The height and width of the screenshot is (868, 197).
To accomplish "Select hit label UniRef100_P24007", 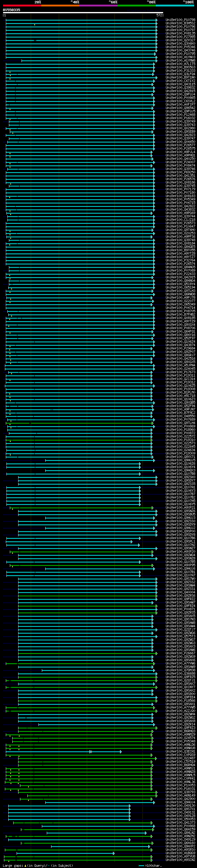I will [x=180, y=162].
